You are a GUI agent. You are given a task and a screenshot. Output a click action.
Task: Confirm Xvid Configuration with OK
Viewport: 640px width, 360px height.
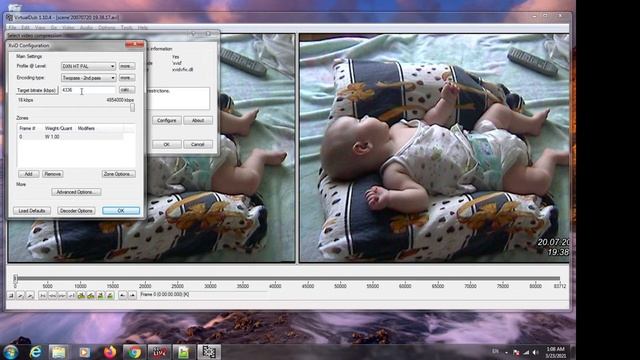click(x=121, y=211)
